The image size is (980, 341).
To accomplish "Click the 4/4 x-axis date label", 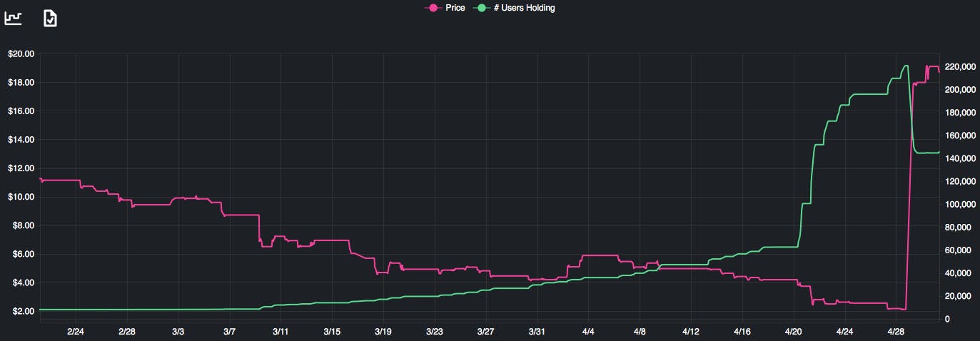I will [x=589, y=332].
